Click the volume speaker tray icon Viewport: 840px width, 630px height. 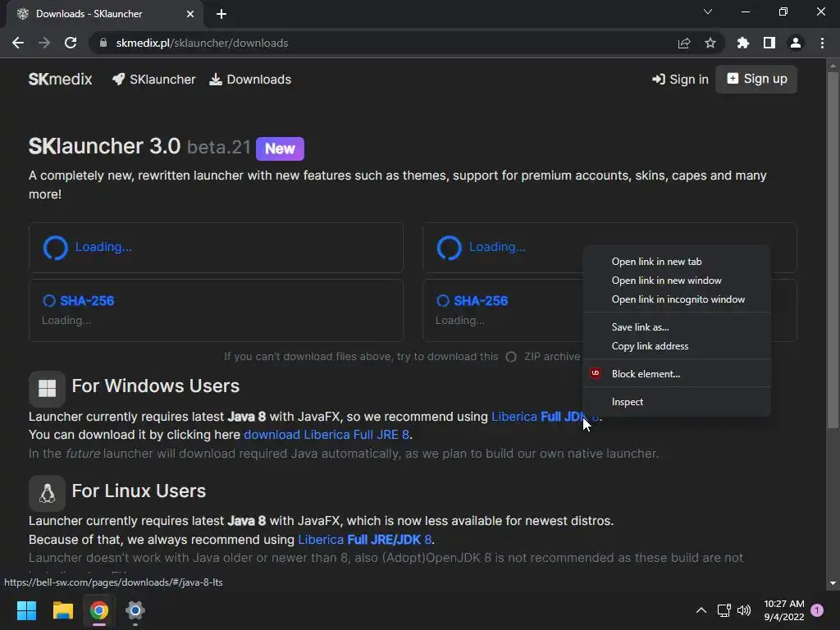(744, 610)
